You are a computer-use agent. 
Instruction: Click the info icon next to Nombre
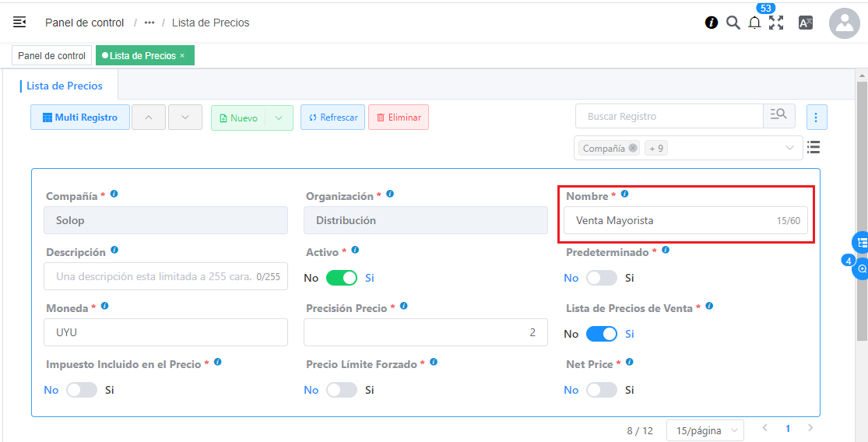coord(624,195)
